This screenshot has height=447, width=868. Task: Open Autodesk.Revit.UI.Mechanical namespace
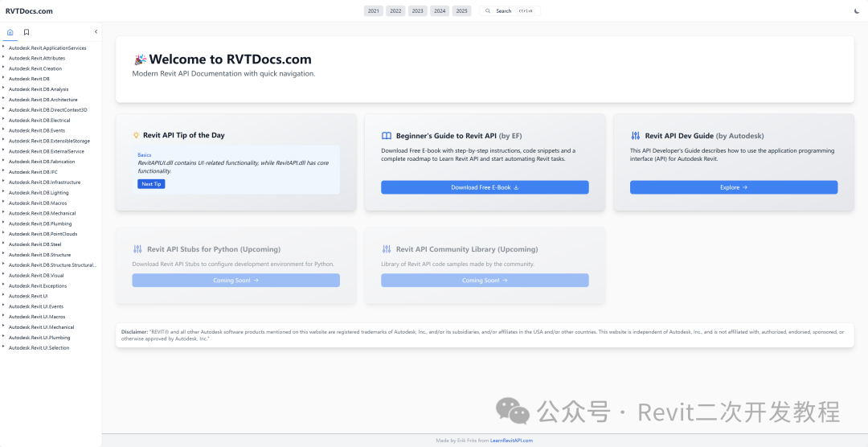(41, 326)
